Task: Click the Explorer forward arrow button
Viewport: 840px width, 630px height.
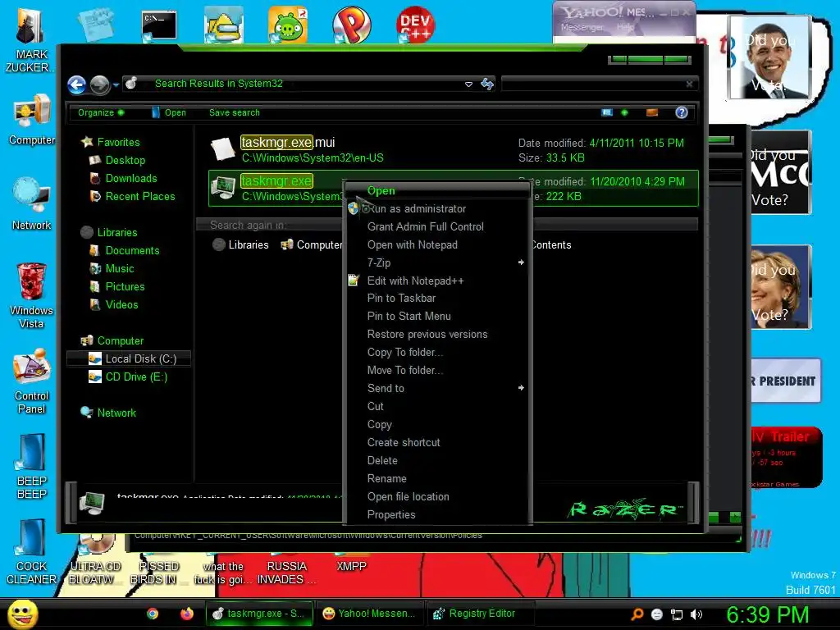Action: [x=99, y=84]
